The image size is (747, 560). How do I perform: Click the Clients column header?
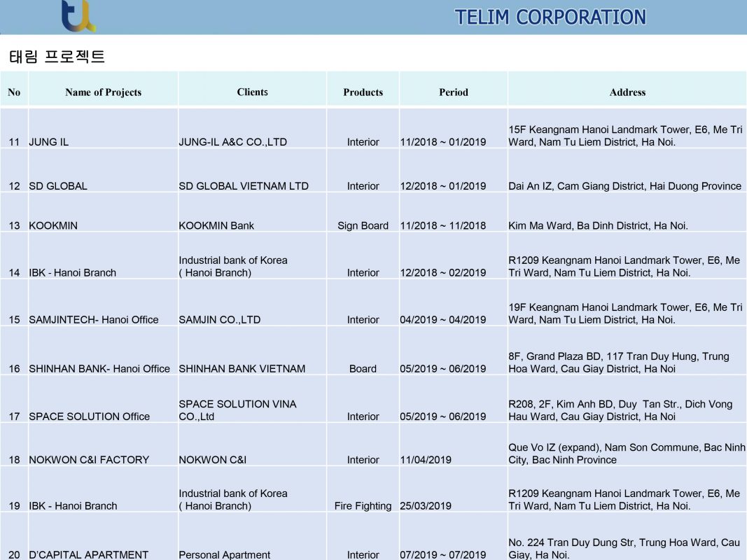252,92
